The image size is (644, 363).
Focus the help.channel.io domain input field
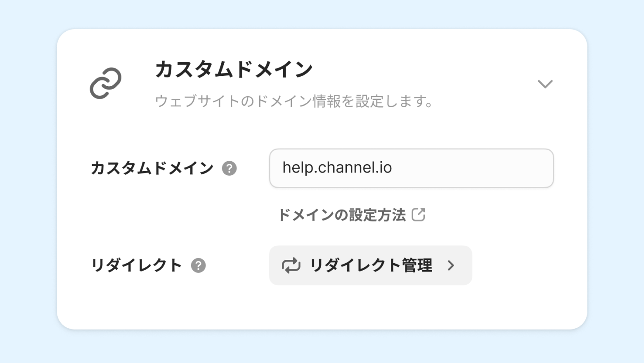coord(411,168)
